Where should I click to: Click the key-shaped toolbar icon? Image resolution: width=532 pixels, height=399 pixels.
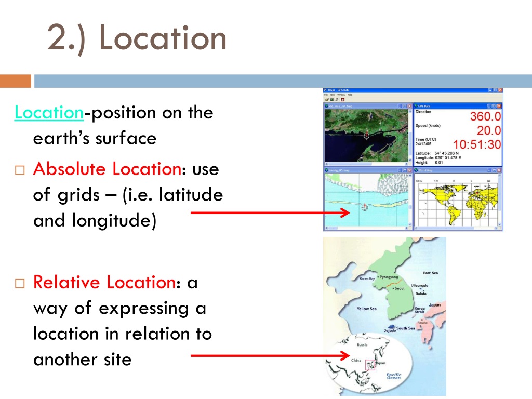pos(337,100)
